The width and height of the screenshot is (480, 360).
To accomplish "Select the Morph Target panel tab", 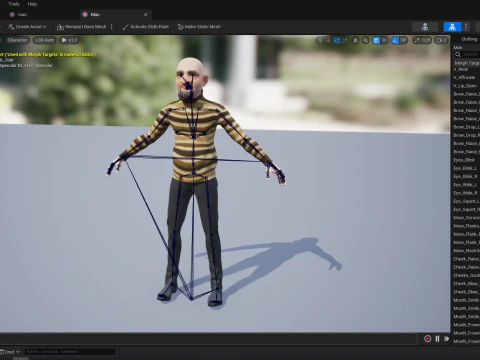I will tap(467, 63).
